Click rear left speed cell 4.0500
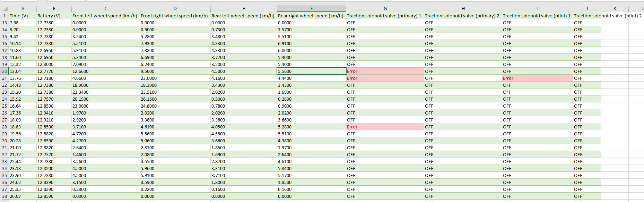 [x=244, y=127]
